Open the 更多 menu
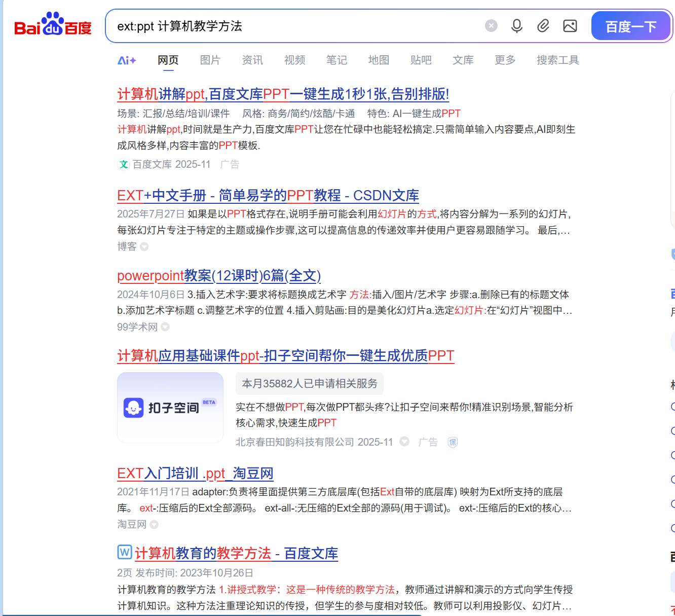Screen dimensions: 675x616 pyautogui.click(x=504, y=60)
